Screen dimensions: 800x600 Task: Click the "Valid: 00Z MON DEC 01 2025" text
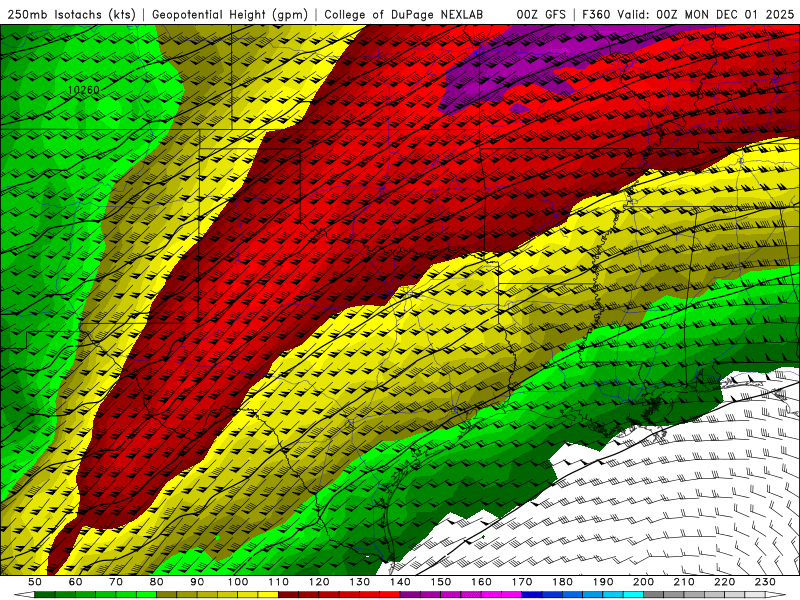pos(706,14)
